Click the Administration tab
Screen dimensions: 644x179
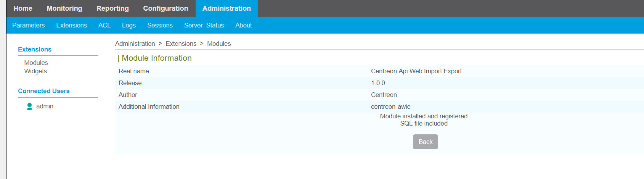[226, 8]
